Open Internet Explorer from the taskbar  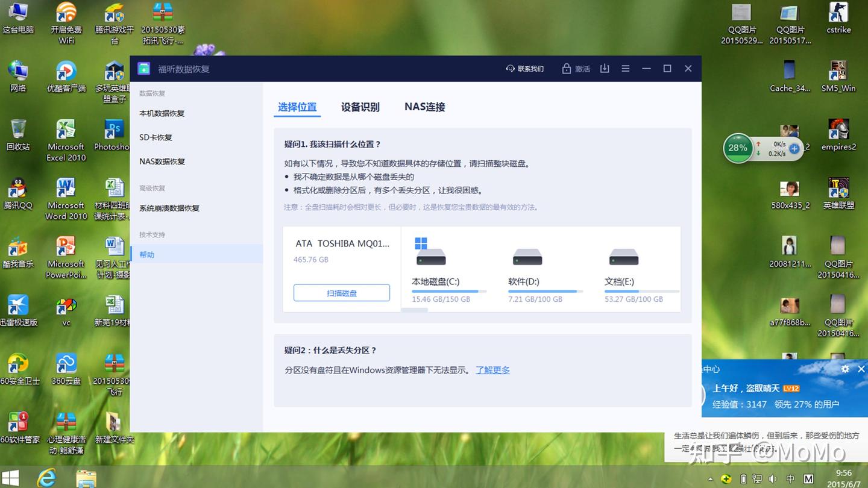(x=46, y=478)
